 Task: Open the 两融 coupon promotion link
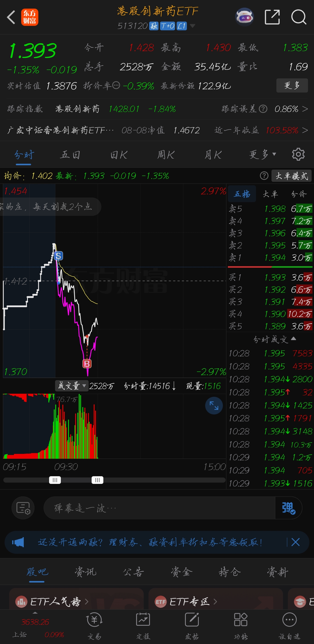click(x=150, y=542)
